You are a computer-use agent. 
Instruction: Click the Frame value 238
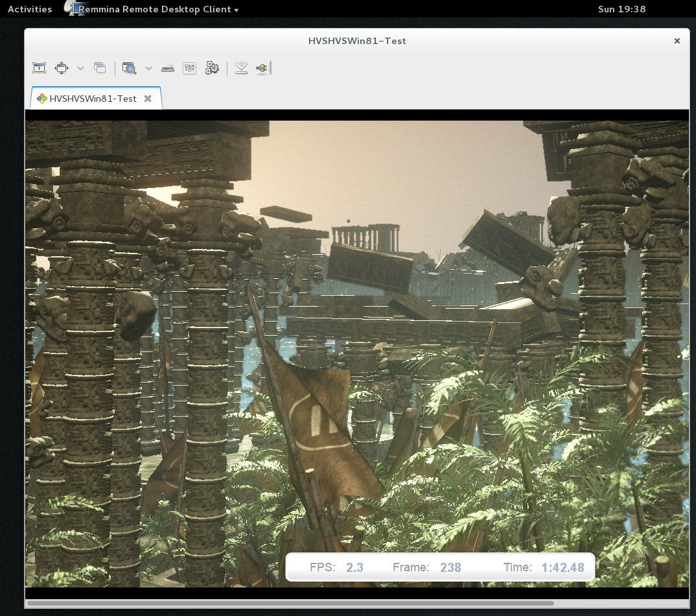450,567
